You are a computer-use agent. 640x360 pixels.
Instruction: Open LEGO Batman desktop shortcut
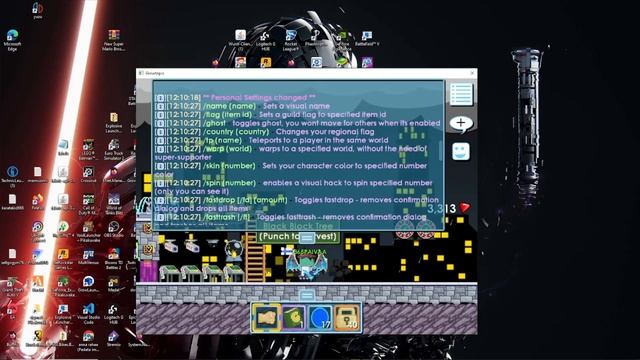click(x=89, y=149)
